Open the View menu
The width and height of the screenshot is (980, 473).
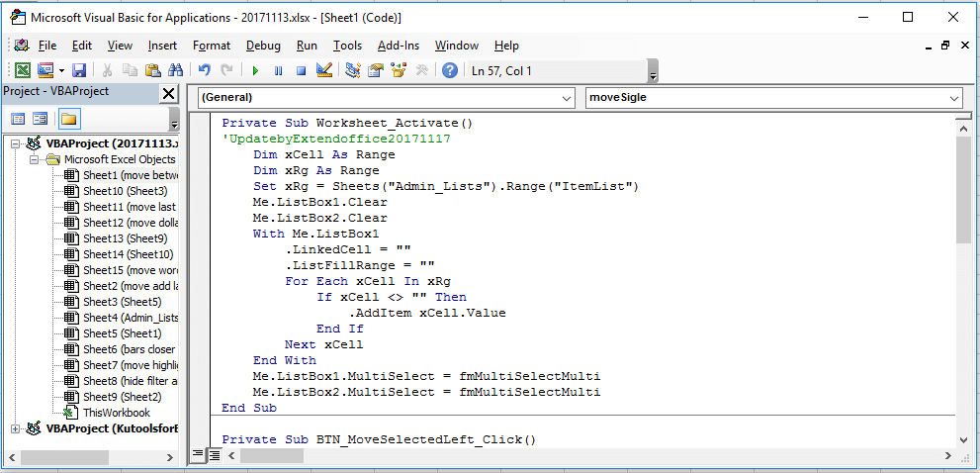click(x=120, y=46)
